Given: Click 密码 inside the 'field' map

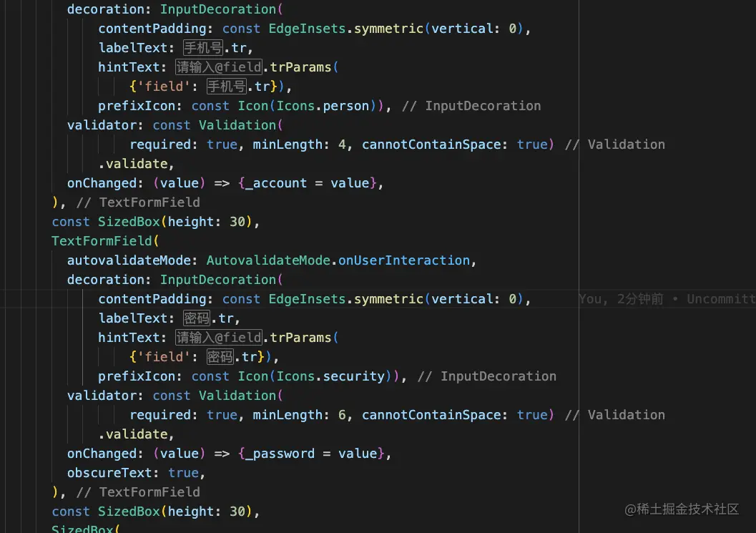Looking at the screenshot, I should (x=220, y=357).
